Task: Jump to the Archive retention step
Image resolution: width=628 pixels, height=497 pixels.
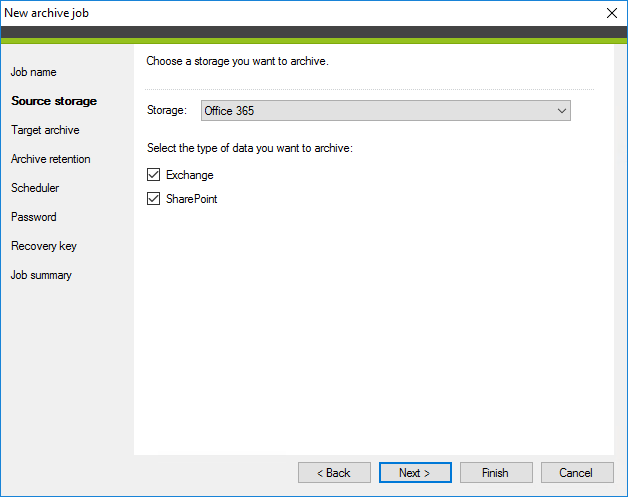Action: (50, 159)
